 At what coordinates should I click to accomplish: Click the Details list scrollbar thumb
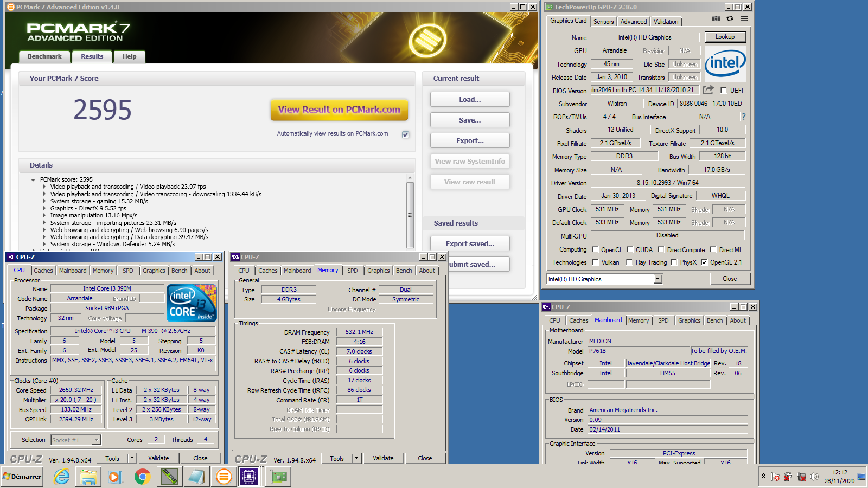tap(410, 215)
